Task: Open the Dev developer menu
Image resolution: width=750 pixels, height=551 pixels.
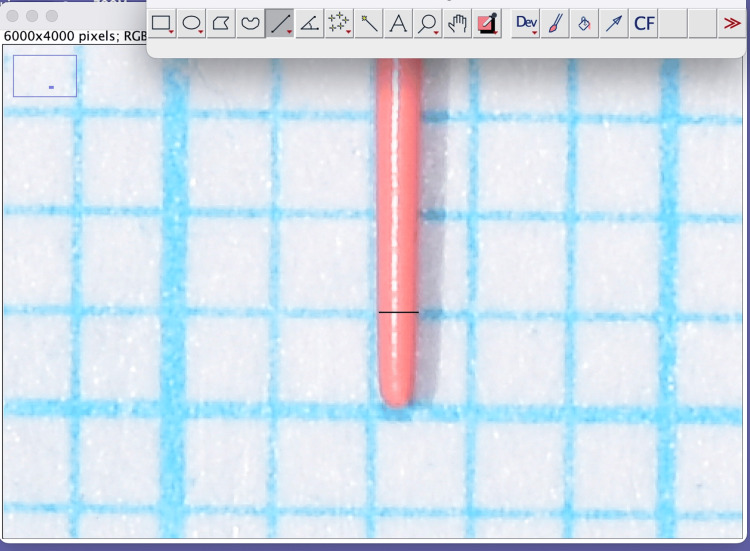Action: click(x=526, y=23)
